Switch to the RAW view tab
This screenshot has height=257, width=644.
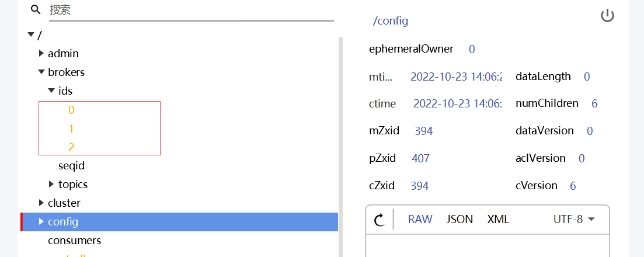point(420,219)
